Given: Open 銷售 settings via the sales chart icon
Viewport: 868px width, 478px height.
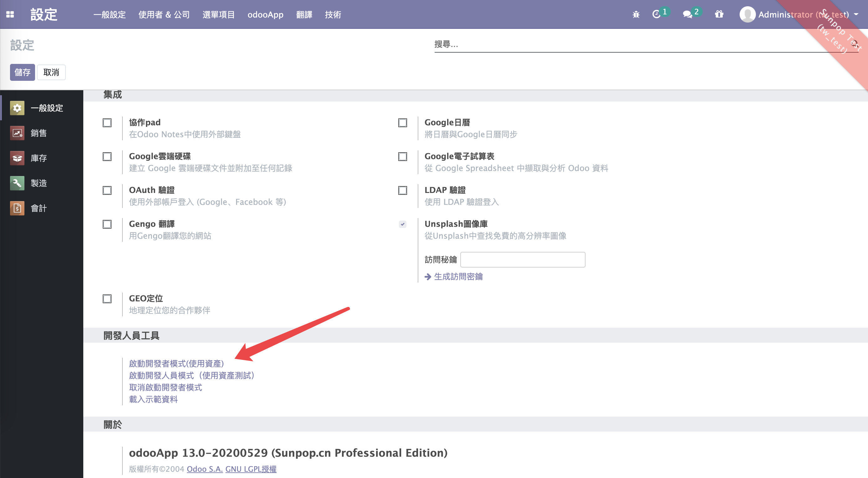Looking at the screenshot, I should (x=17, y=133).
